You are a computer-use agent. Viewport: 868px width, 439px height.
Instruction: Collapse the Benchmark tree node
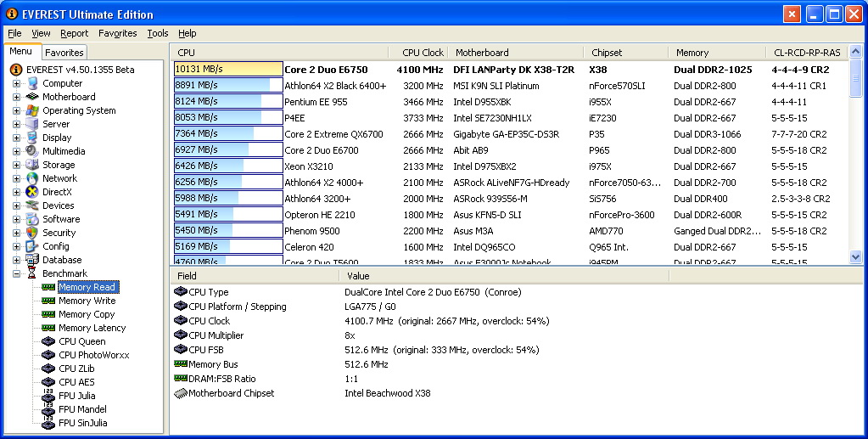(x=17, y=273)
